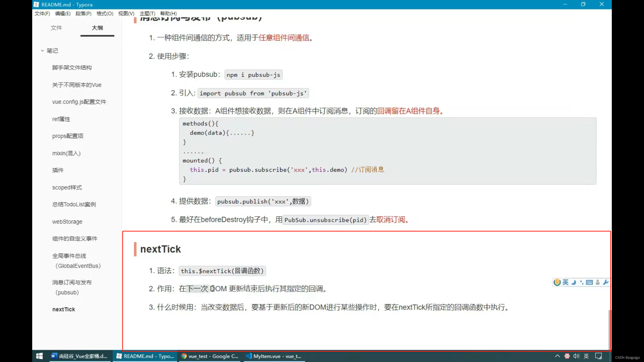Viewport: 644px width, 362px height.
Task: Open the IME soft keyboard icon
Action: pyautogui.click(x=589, y=282)
